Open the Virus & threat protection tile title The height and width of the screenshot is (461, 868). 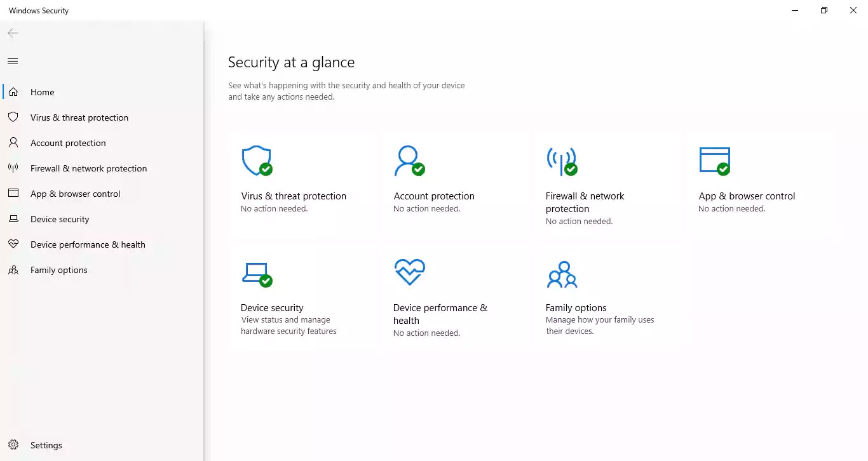294,196
